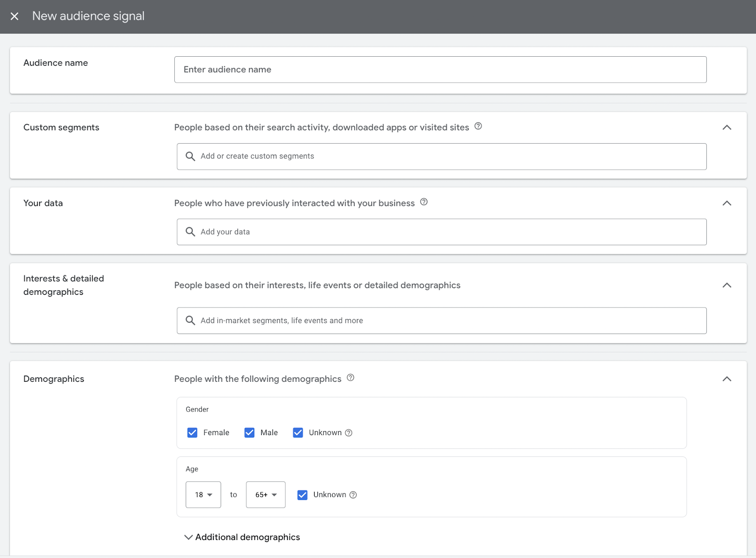Open help icon for Demographics description
756x558 pixels.
pos(351,378)
